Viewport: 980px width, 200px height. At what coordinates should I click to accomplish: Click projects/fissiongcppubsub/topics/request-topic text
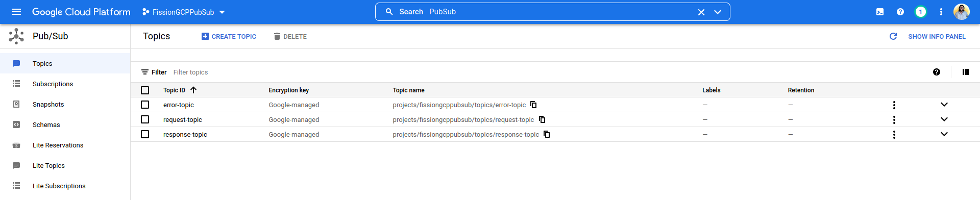(x=463, y=119)
